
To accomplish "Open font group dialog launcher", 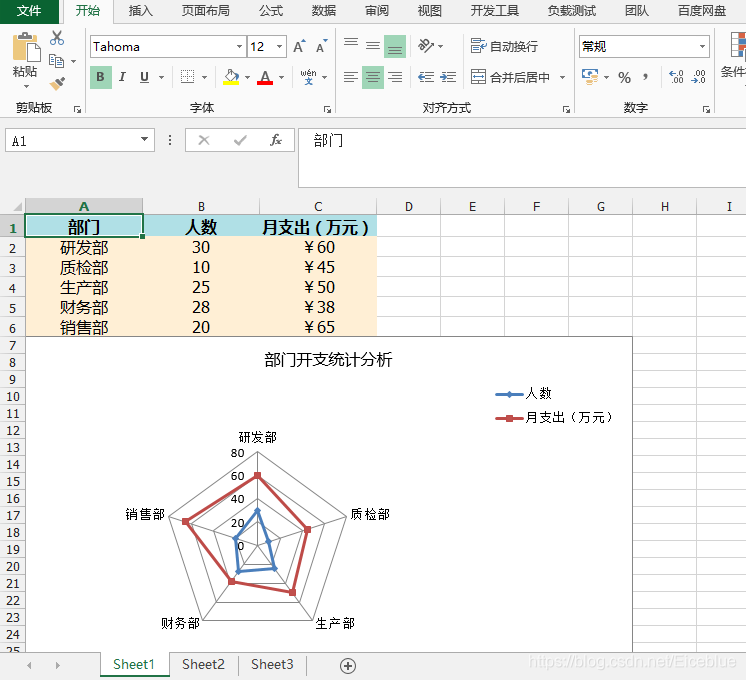I will [x=327, y=109].
